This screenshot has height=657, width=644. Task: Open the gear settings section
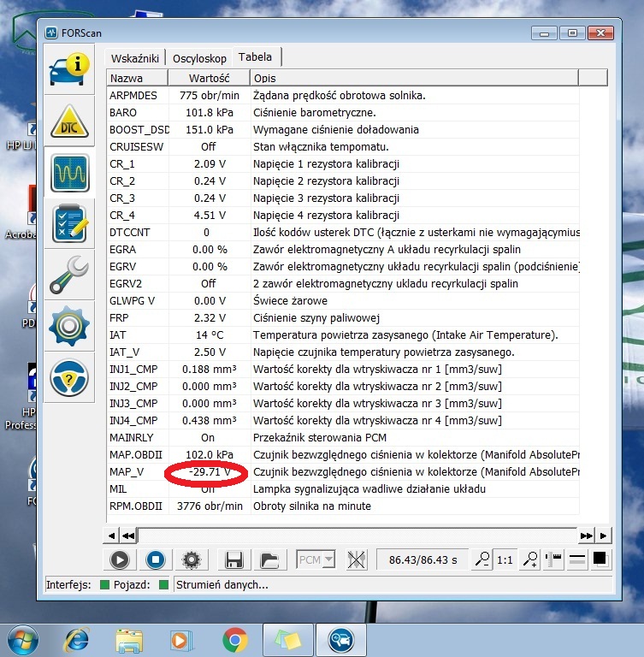tap(69, 325)
